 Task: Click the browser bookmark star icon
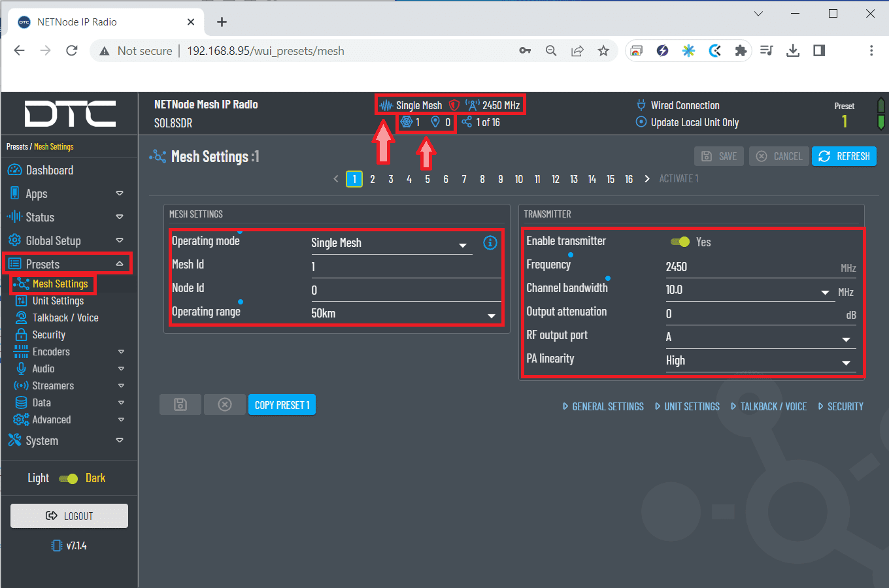tap(603, 51)
